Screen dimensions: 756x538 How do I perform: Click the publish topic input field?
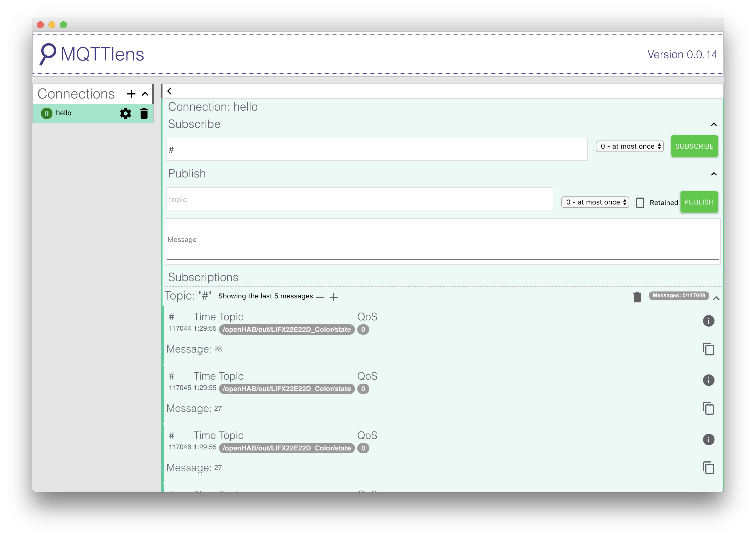[x=359, y=199]
